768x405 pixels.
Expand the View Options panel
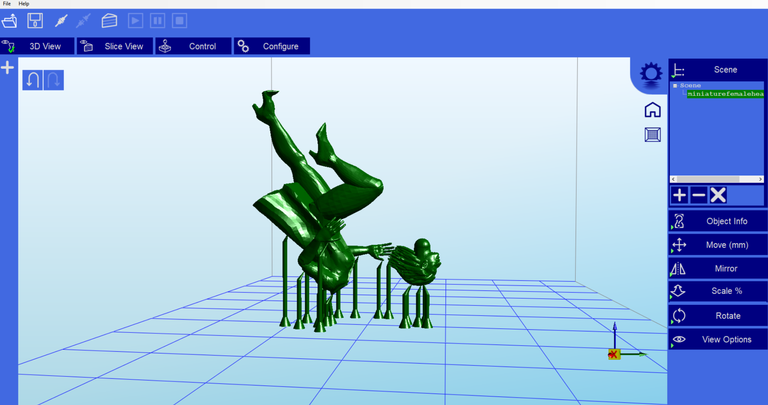pos(718,339)
